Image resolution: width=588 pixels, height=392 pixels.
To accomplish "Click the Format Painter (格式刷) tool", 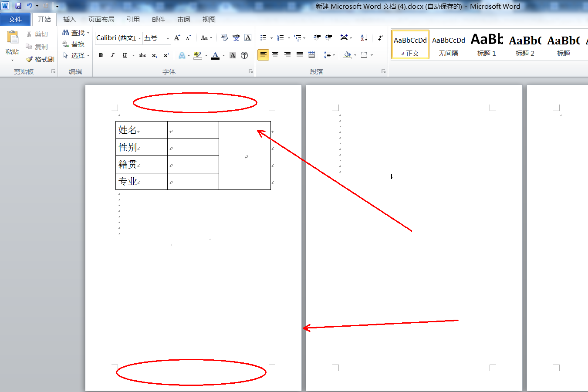I will click(40, 59).
